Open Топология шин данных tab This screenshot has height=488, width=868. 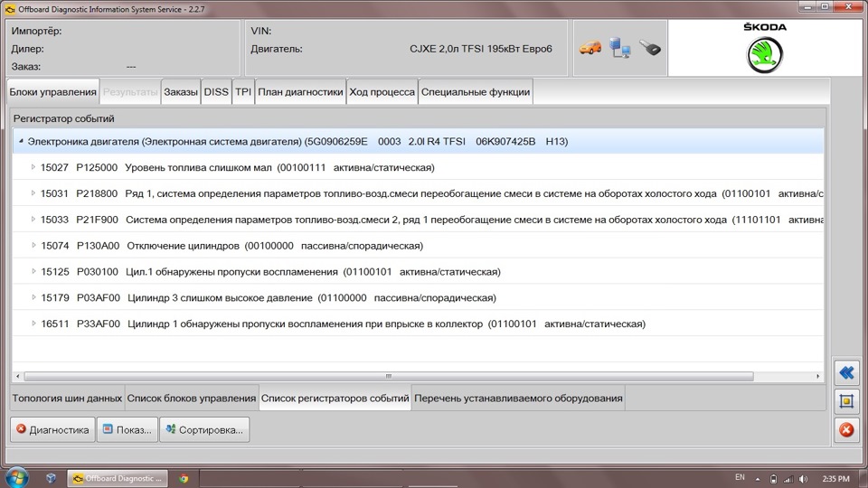67,398
